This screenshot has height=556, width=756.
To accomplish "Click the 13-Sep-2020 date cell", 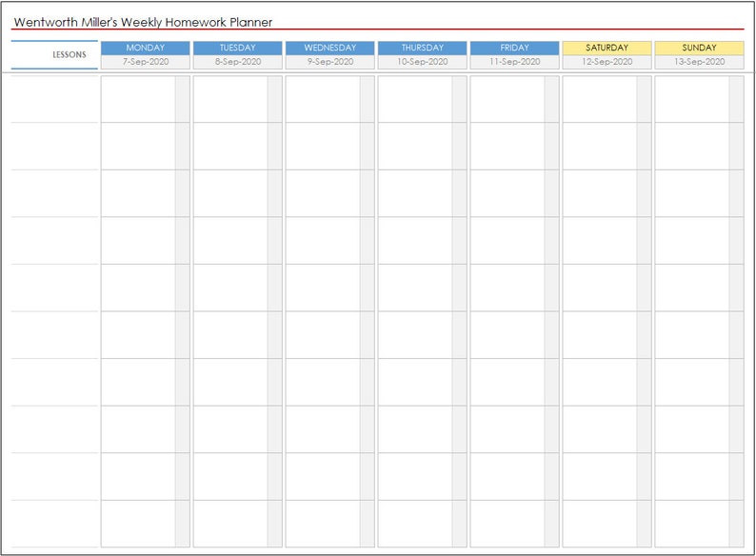I will (x=699, y=62).
